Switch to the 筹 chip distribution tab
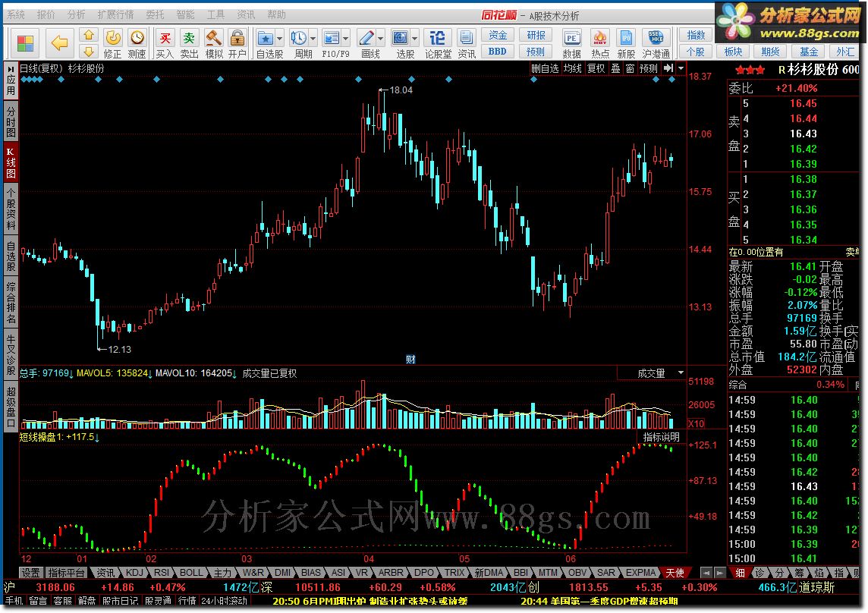This screenshot has height=613, width=868. (x=799, y=573)
